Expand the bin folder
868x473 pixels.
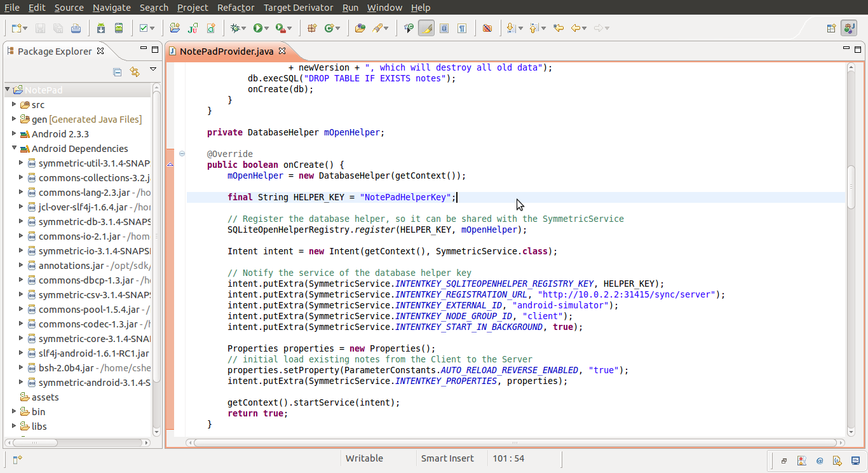coord(14,411)
